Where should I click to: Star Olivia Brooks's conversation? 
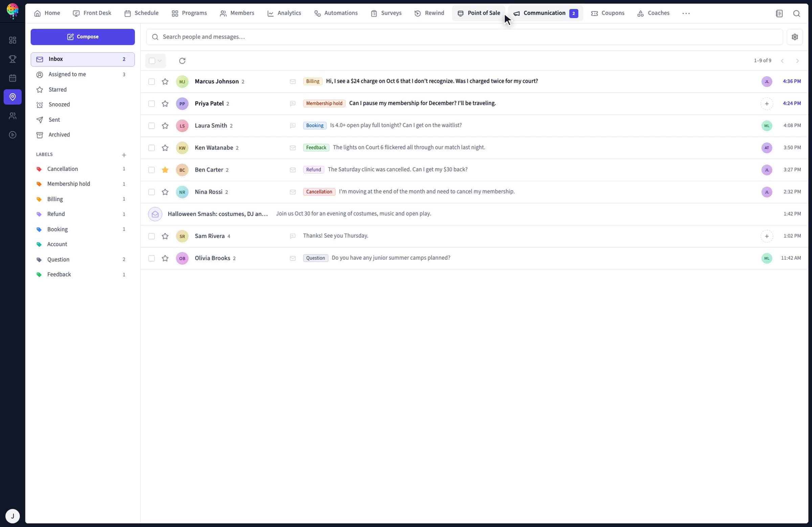[165, 258]
